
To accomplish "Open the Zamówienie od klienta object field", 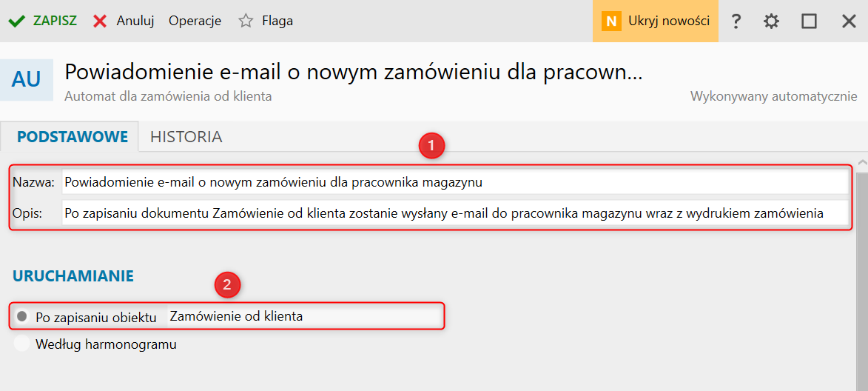I will [x=304, y=316].
